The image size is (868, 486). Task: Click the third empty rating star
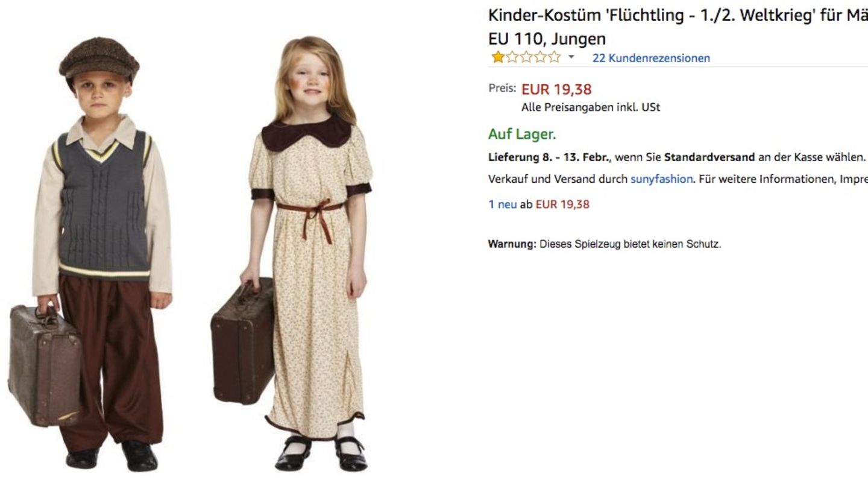(x=526, y=57)
